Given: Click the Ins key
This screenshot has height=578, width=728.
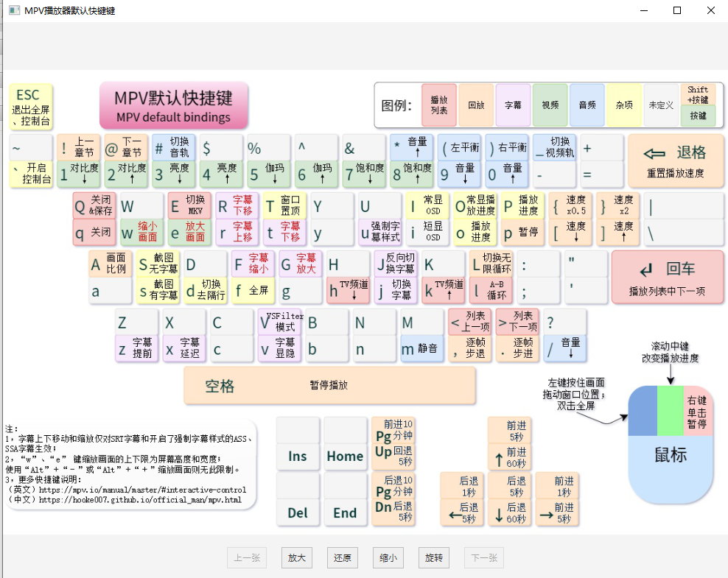Looking at the screenshot, I should tap(298, 457).
